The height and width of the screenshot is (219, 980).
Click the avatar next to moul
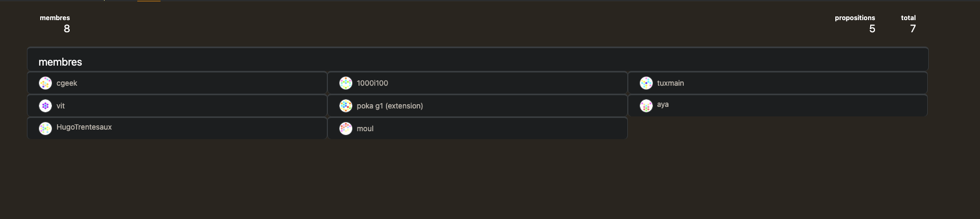point(346,129)
